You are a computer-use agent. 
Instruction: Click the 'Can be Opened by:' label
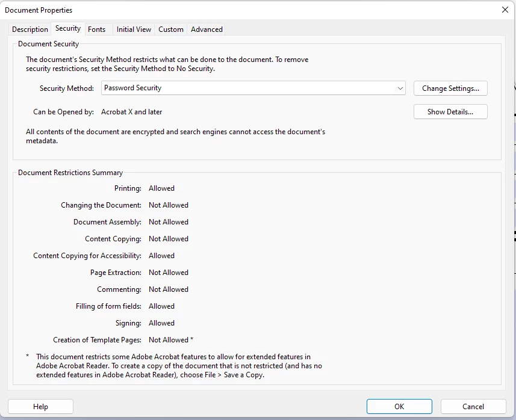point(63,112)
